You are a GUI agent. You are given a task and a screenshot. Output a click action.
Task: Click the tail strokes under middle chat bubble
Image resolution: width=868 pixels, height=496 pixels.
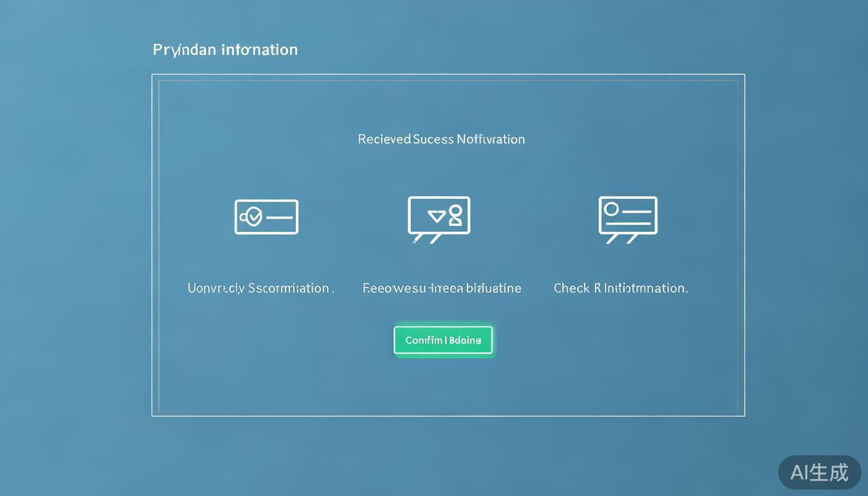pyautogui.click(x=428, y=239)
